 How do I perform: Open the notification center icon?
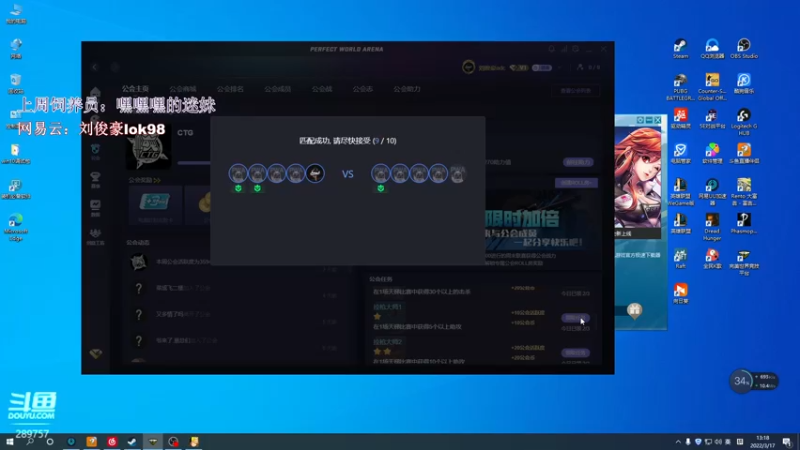[788, 442]
